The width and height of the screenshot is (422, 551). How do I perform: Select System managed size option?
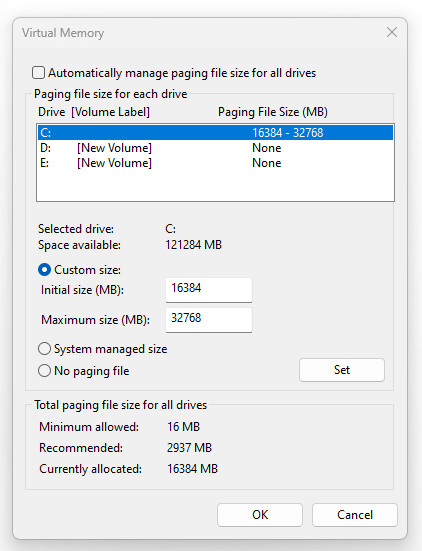[x=44, y=349]
